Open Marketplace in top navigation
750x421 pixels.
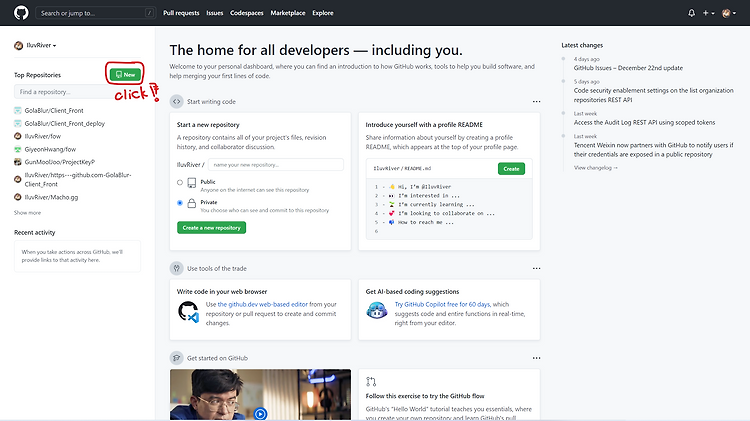coord(288,13)
